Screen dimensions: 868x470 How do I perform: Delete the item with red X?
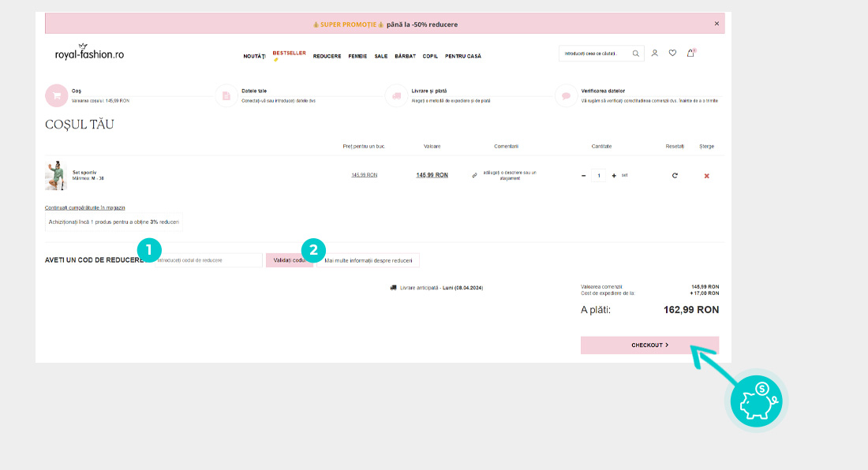tap(706, 175)
